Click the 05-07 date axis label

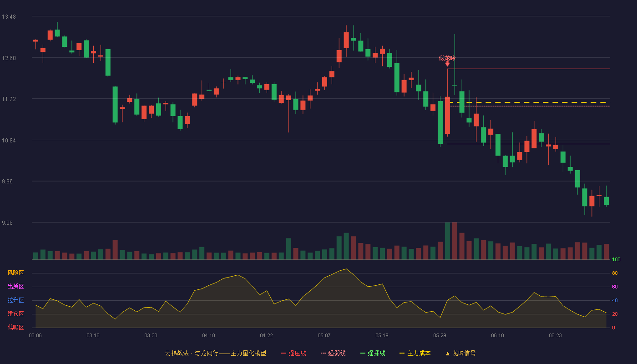324,335
